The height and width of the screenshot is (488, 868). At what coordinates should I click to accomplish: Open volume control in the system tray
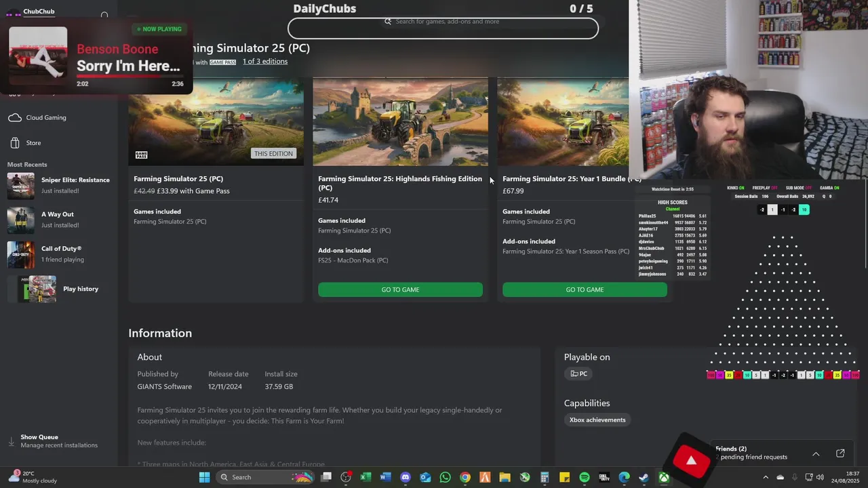[821, 477]
